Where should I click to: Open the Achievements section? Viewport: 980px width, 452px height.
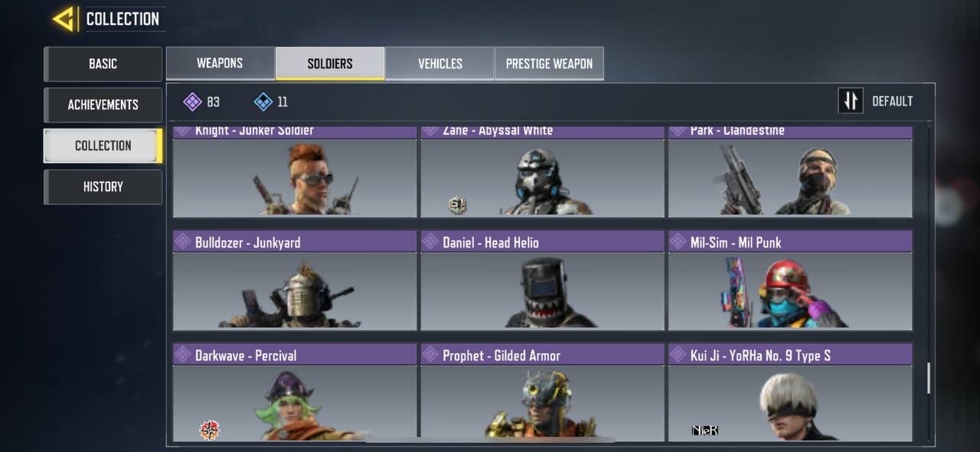103,105
